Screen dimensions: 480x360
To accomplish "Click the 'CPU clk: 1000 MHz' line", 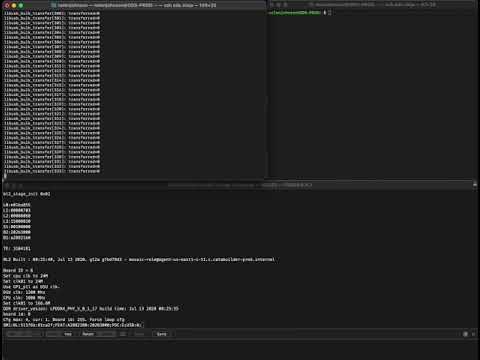I will click(24, 298).
